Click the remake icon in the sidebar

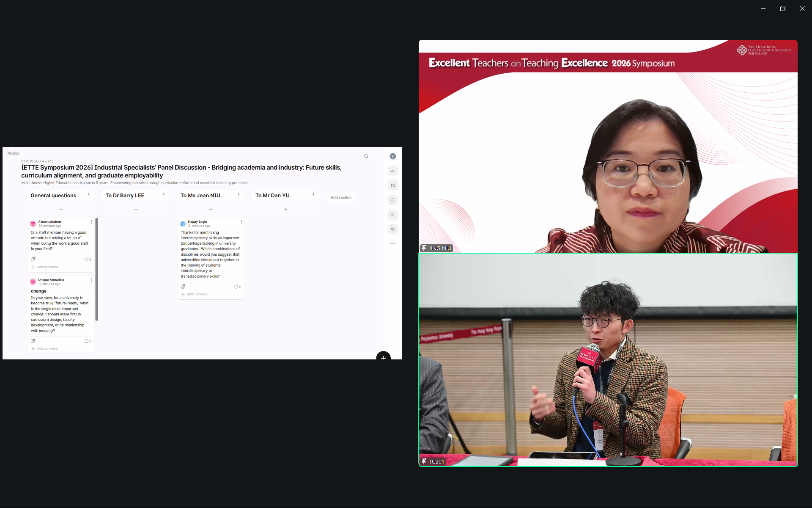tap(392, 185)
